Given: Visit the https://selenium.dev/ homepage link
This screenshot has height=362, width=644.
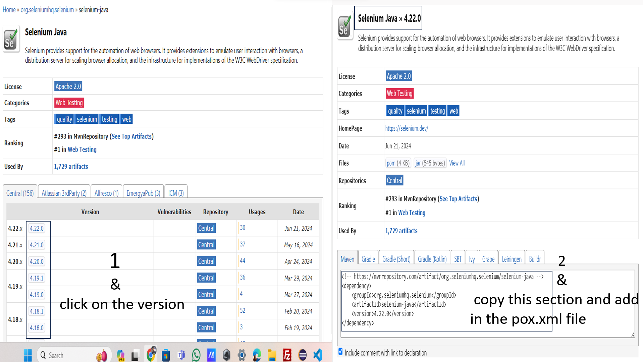Looking at the screenshot, I should pos(407,128).
